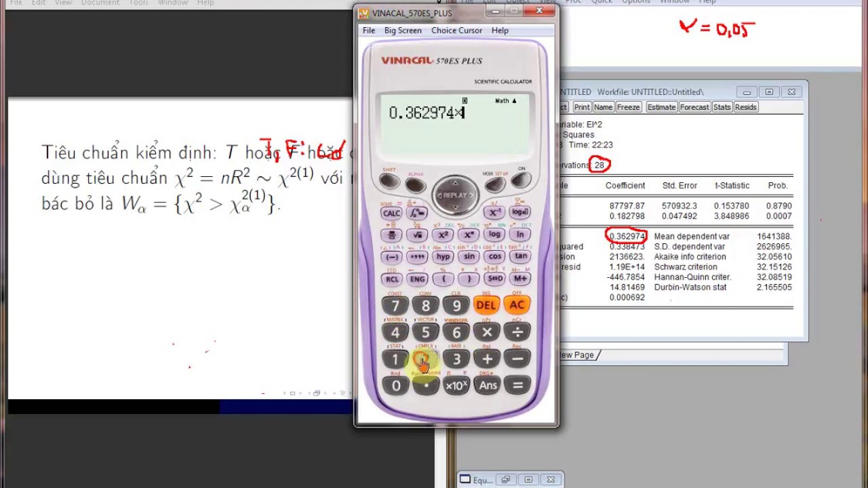Hit the ln key
Screen dimensions: 868x488
pos(521,235)
